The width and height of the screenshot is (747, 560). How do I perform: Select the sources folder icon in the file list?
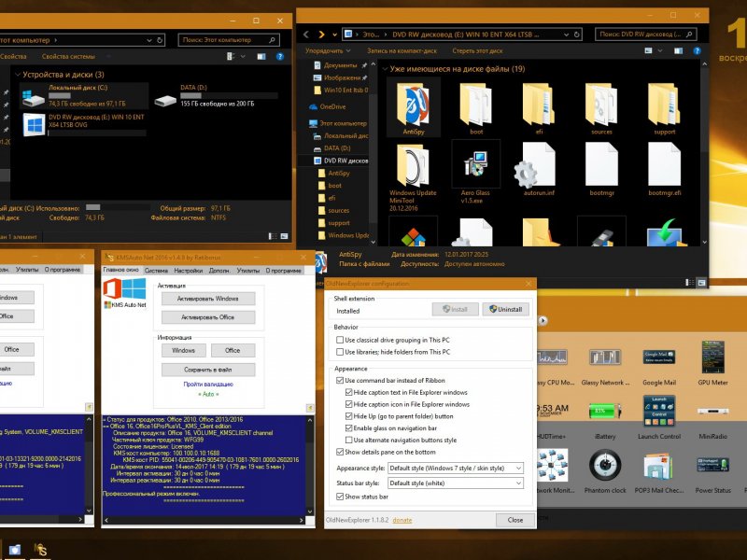coord(601,105)
